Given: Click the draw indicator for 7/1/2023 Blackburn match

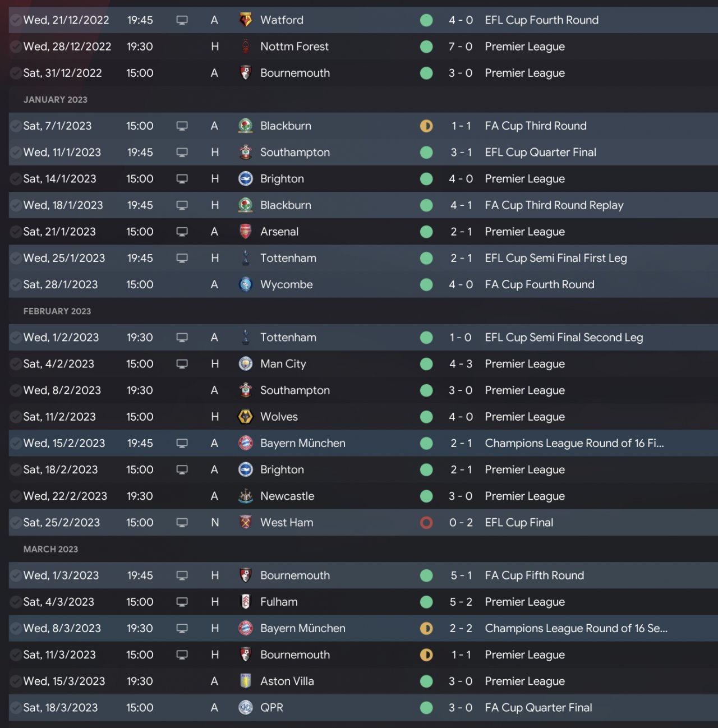Looking at the screenshot, I should coord(426,126).
